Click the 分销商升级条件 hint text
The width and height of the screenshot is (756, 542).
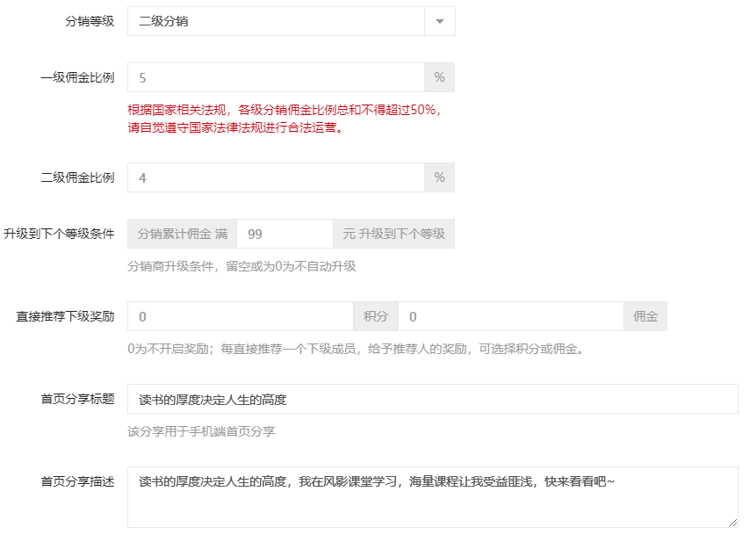[x=241, y=266]
